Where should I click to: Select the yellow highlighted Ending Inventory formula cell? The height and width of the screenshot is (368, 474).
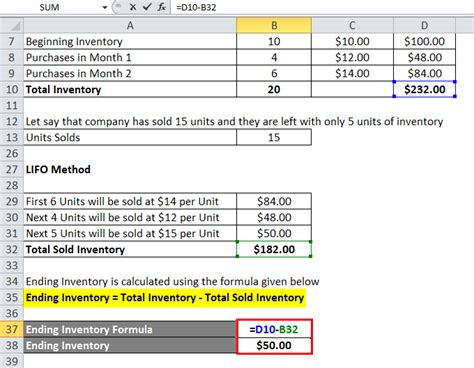[x=165, y=297]
